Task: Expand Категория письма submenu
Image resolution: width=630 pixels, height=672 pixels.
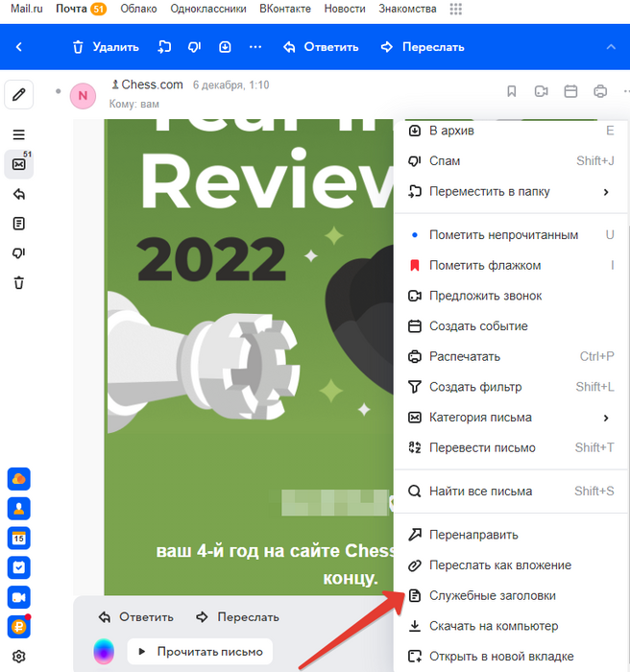Action: point(511,418)
